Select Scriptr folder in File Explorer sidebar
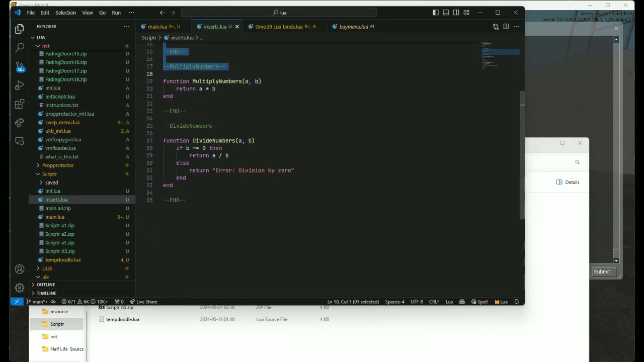 57,324
